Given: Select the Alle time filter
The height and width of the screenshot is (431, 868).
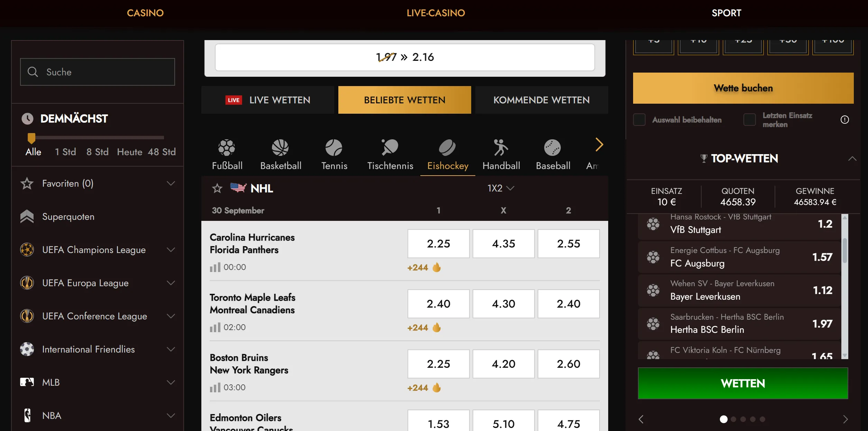Looking at the screenshot, I should point(33,152).
